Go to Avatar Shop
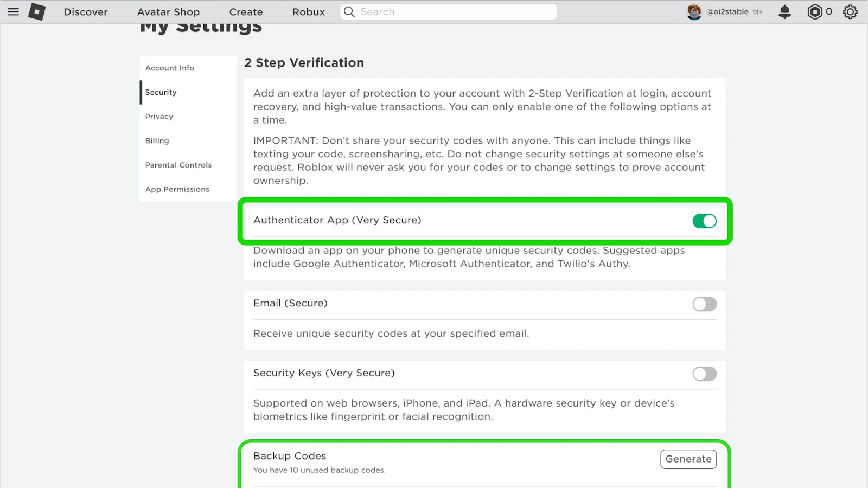 point(168,12)
